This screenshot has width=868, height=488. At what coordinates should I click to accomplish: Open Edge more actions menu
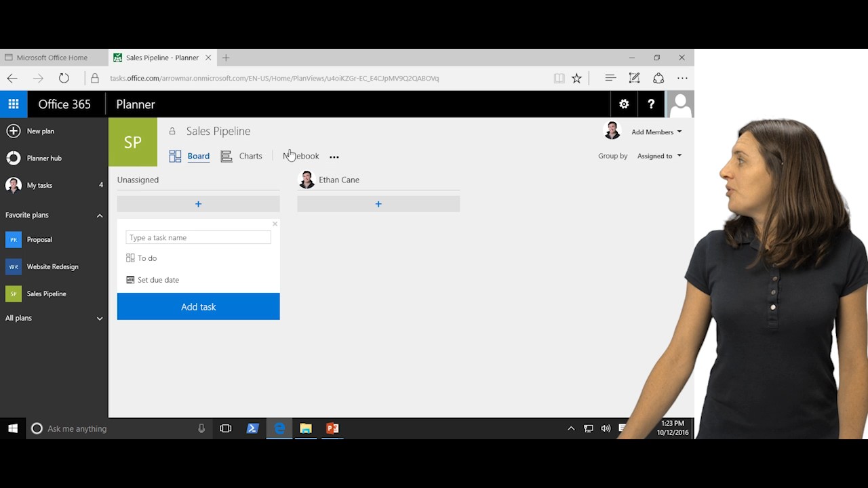tap(682, 78)
